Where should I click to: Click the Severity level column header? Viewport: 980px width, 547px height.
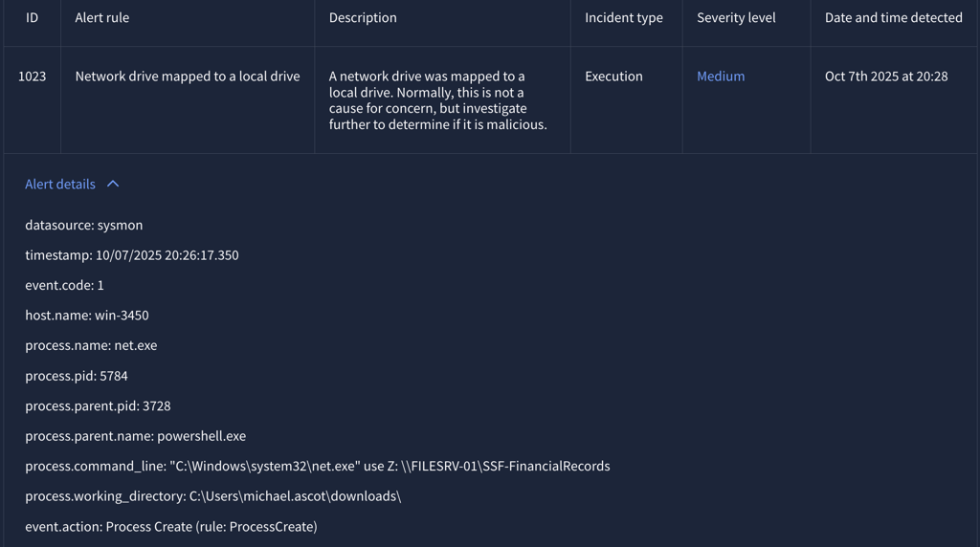736,17
